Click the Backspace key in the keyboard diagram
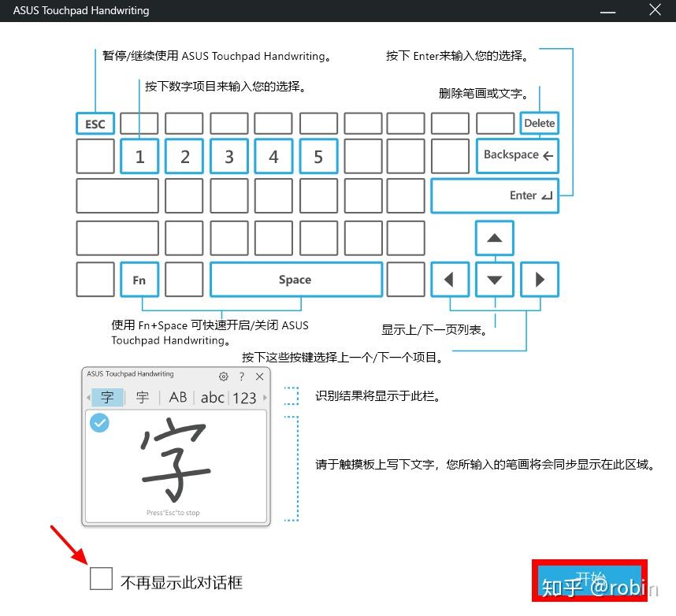 pyautogui.click(x=517, y=156)
